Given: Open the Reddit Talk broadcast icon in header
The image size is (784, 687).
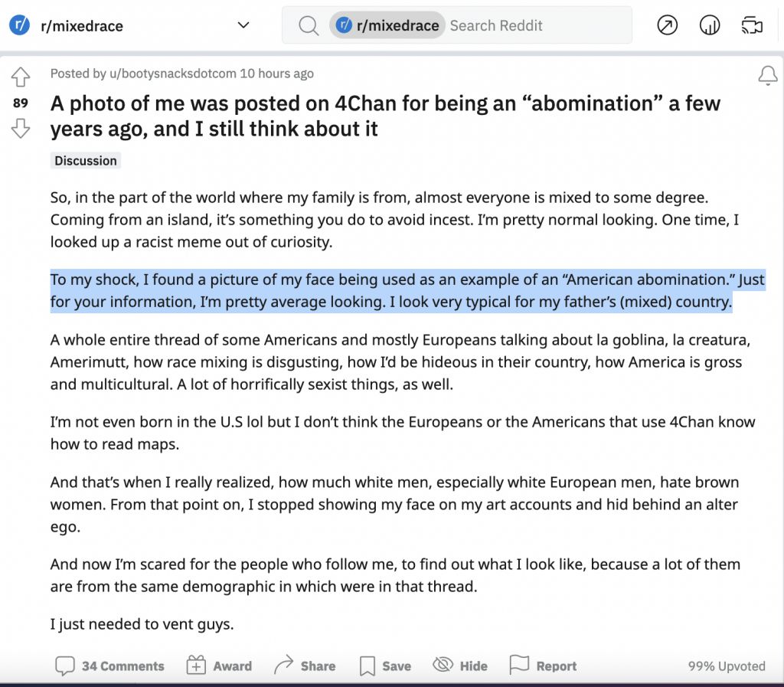Looking at the screenshot, I should (752, 25).
